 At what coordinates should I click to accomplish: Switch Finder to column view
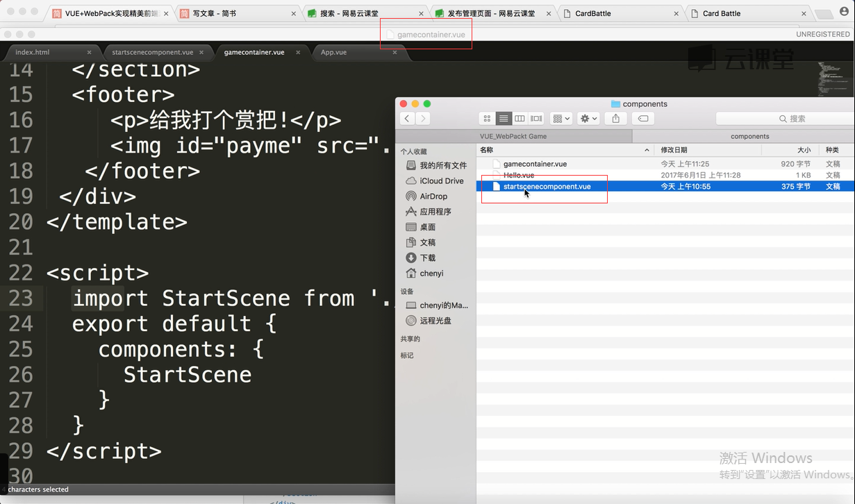[x=520, y=119]
